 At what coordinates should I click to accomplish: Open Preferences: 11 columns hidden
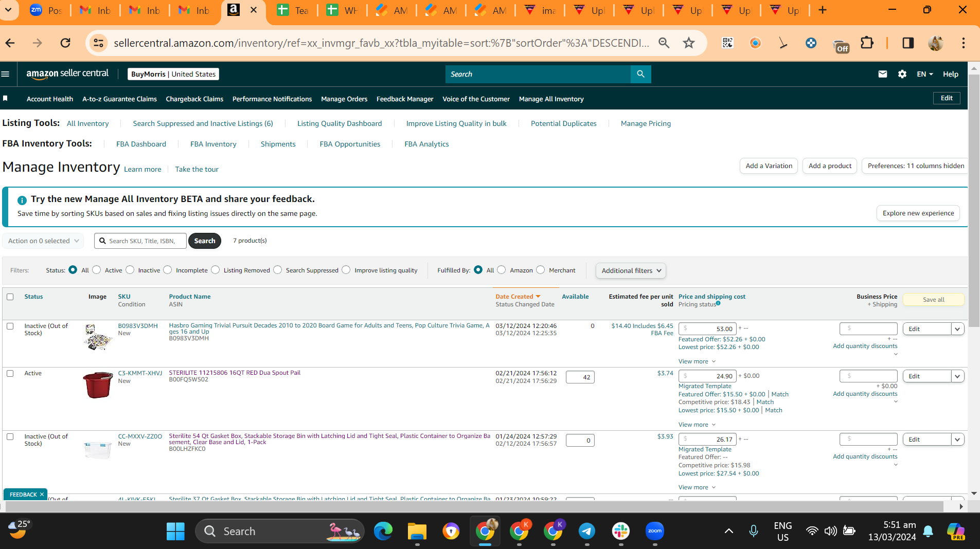916,166
